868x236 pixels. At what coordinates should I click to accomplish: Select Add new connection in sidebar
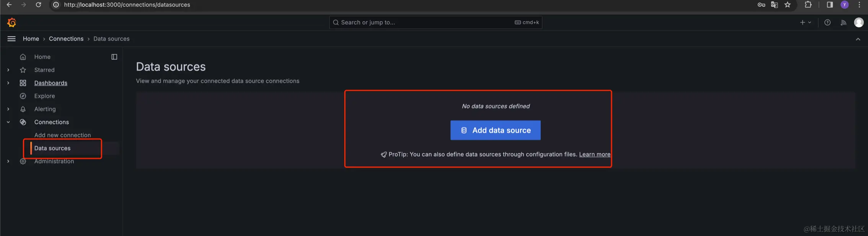click(62, 135)
